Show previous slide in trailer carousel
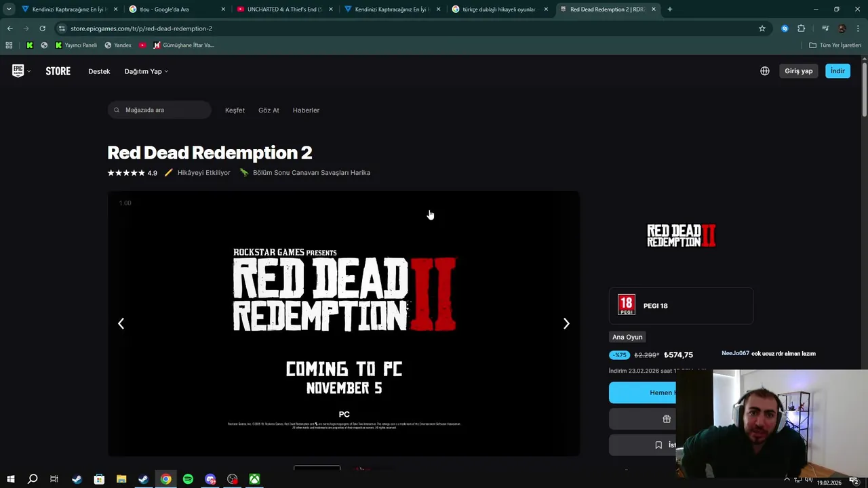 (121, 324)
